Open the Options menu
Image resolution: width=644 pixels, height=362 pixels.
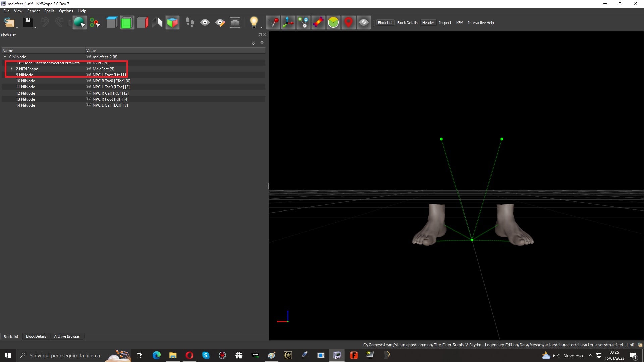coord(66,11)
